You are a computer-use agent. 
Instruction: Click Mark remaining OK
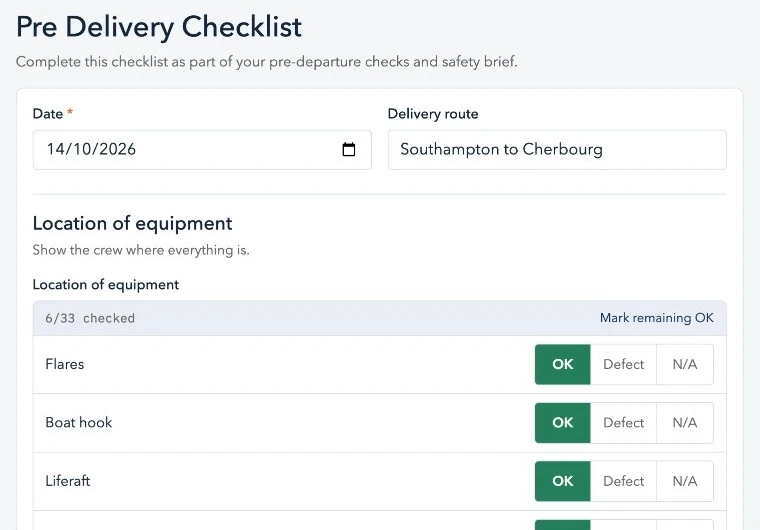pos(656,318)
